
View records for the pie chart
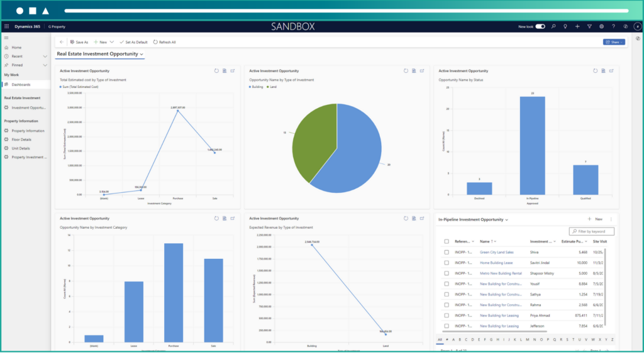pos(413,71)
